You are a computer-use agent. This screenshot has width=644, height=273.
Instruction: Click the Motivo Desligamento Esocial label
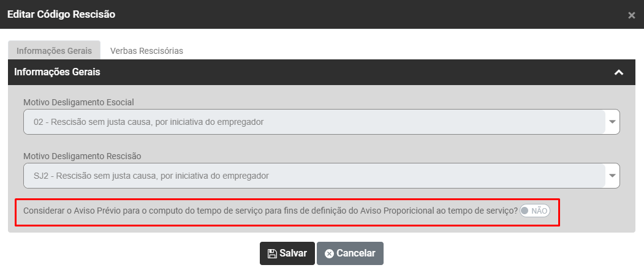coord(78,102)
